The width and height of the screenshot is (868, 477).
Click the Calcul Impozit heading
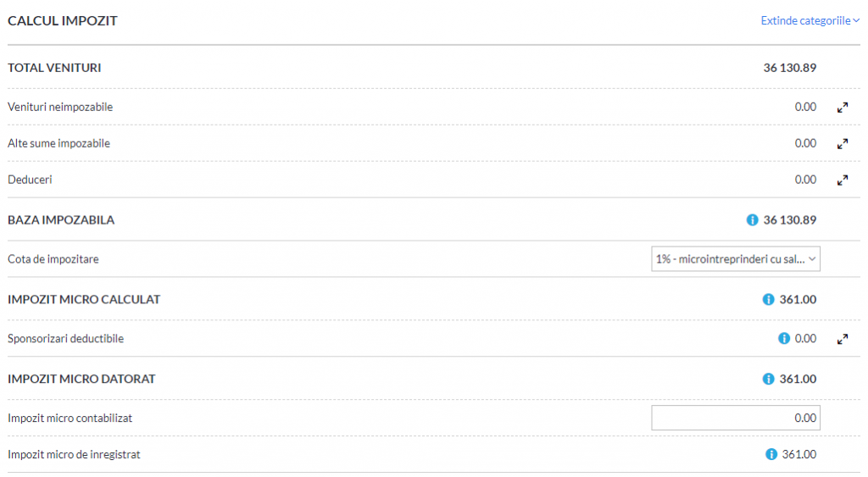pos(63,21)
